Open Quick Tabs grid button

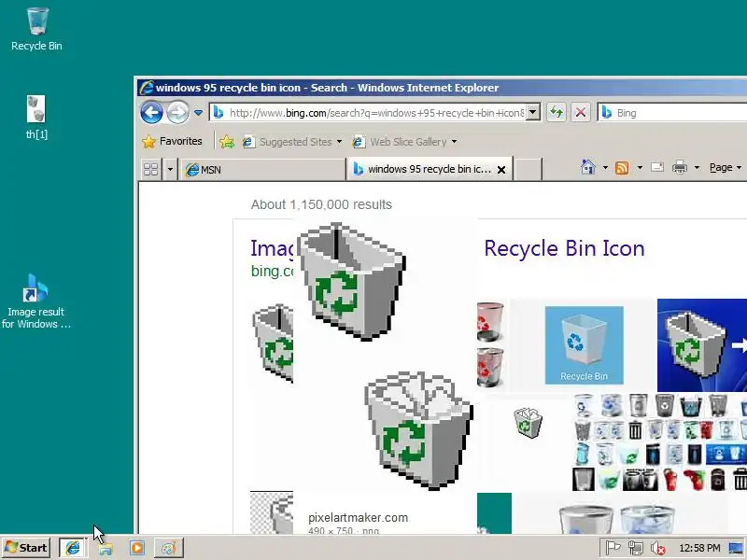tap(150, 170)
